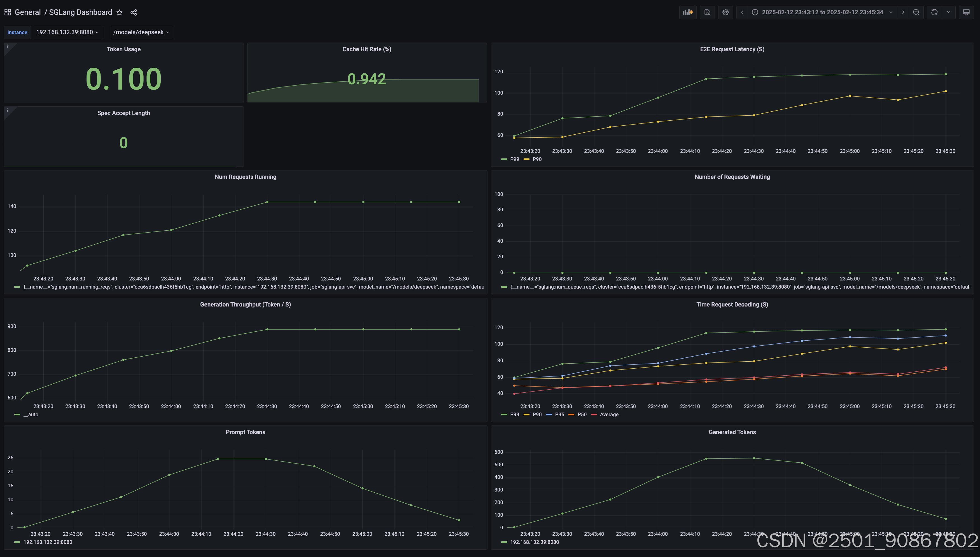Open the dashboards grid icon
The image size is (980, 557).
point(8,12)
